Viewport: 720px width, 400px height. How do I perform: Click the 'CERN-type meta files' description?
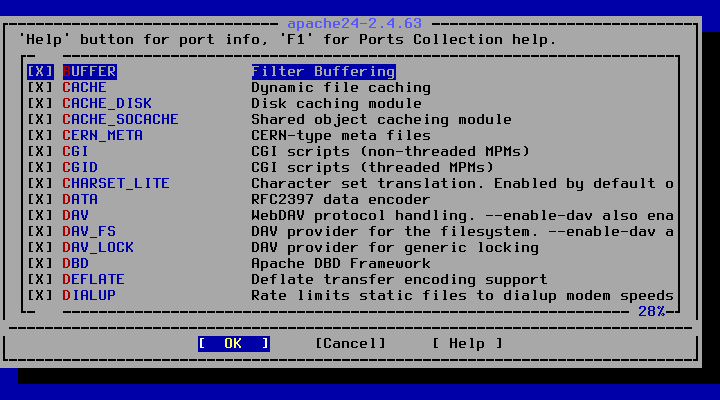pos(341,135)
